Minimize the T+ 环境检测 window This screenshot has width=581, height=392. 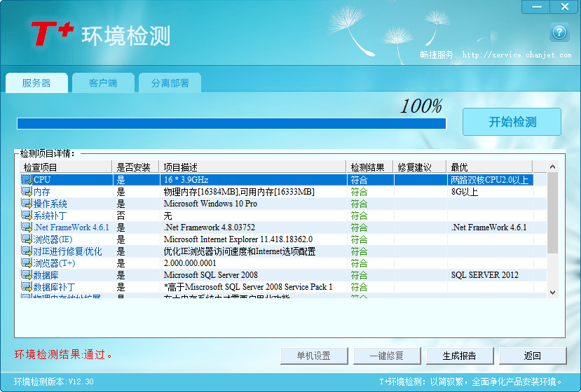point(535,7)
